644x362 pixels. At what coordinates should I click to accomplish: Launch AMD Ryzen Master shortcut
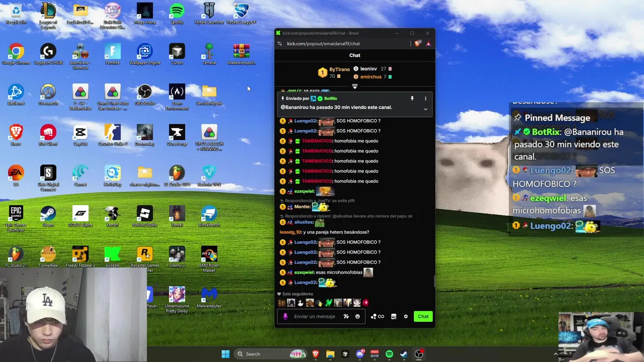[x=209, y=259]
